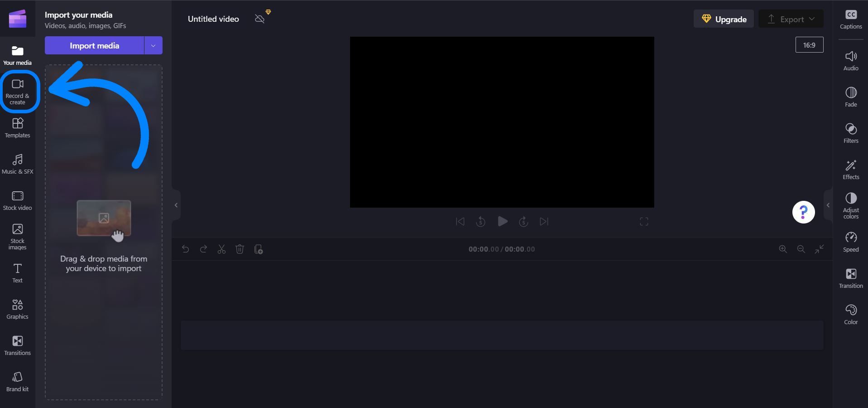
Task: Click the scissors split icon
Action: 221,249
